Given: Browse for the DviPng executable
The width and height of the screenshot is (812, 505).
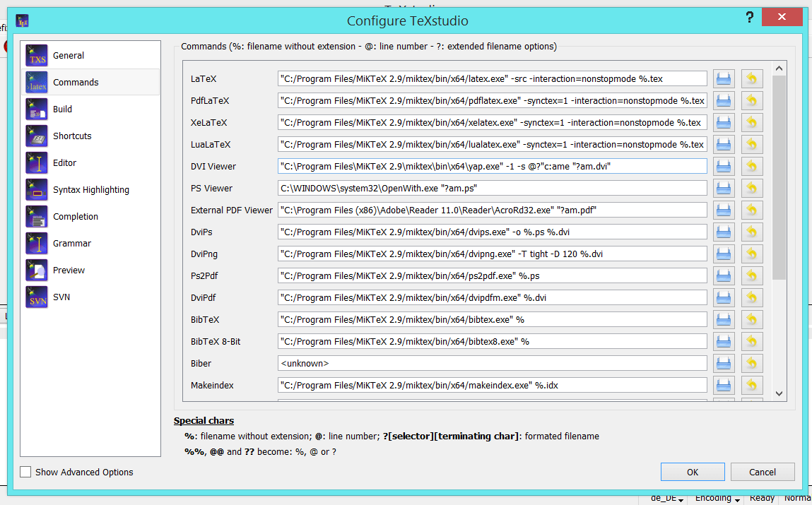Looking at the screenshot, I should pyautogui.click(x=724, y=254).
